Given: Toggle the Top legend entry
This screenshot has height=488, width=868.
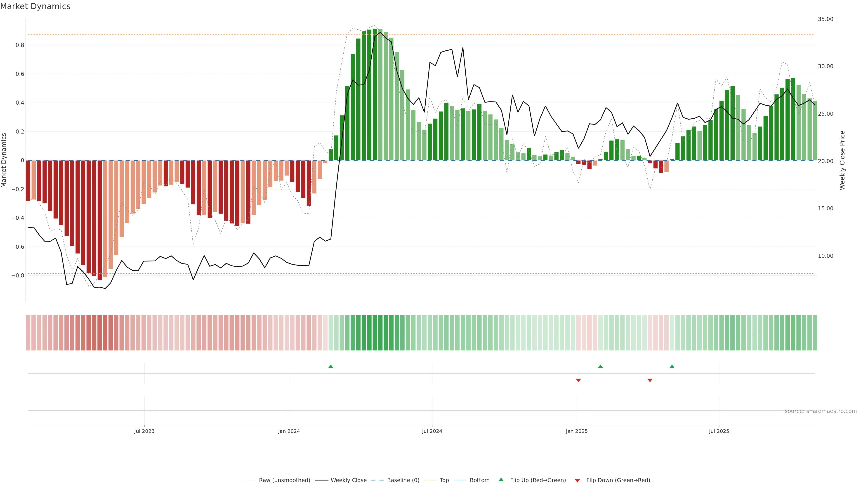Looking at the screenshot, I should [x=444, y=480].
